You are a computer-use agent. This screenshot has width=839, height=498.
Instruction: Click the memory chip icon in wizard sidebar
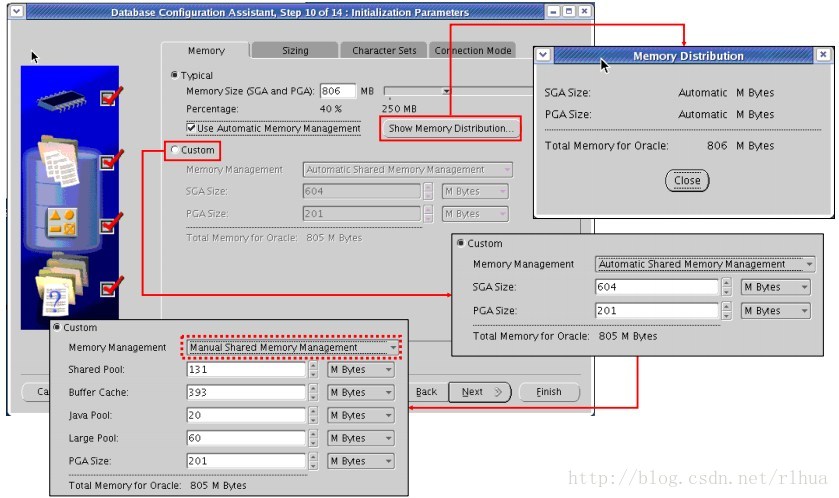click(61, 100)
